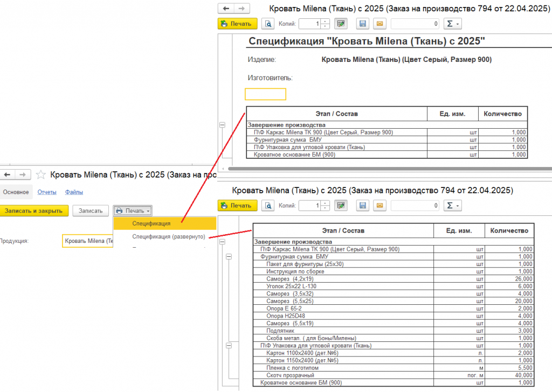Select the row Скотч прозрачный
The width and height of the screenshot is (552, 392).
click(x=393, y=375)
